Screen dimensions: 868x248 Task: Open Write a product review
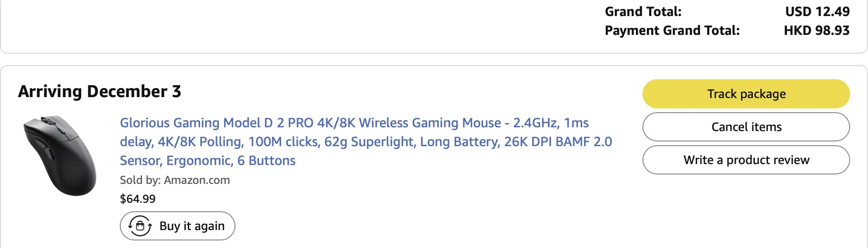746,160
